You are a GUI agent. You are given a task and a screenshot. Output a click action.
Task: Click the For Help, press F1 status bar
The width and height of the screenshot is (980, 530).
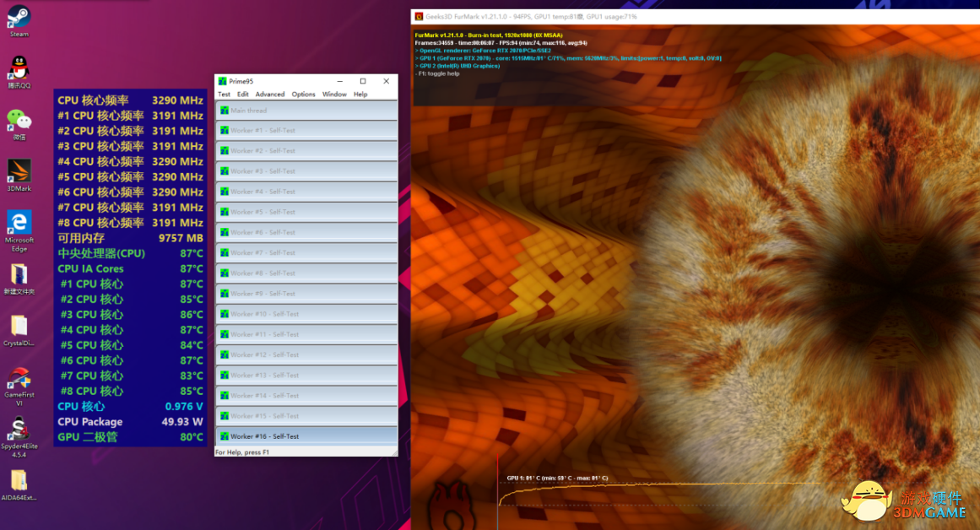point(242,452)
